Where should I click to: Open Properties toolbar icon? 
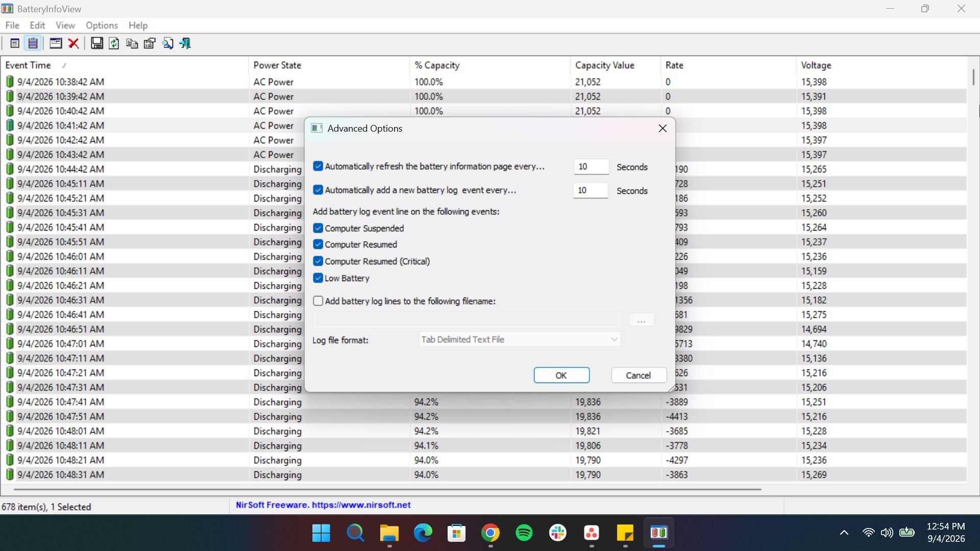click(x=150, y=43)
